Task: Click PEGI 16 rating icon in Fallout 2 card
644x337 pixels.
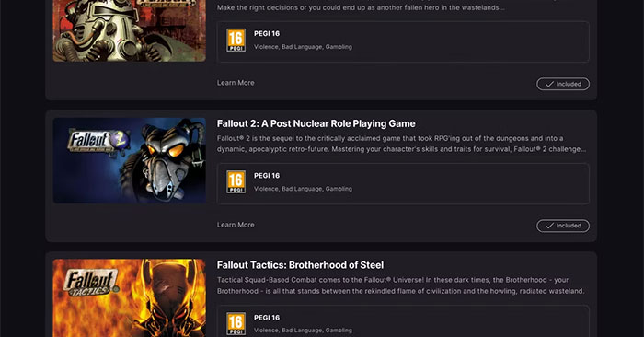Action: (x=236, y=181)
